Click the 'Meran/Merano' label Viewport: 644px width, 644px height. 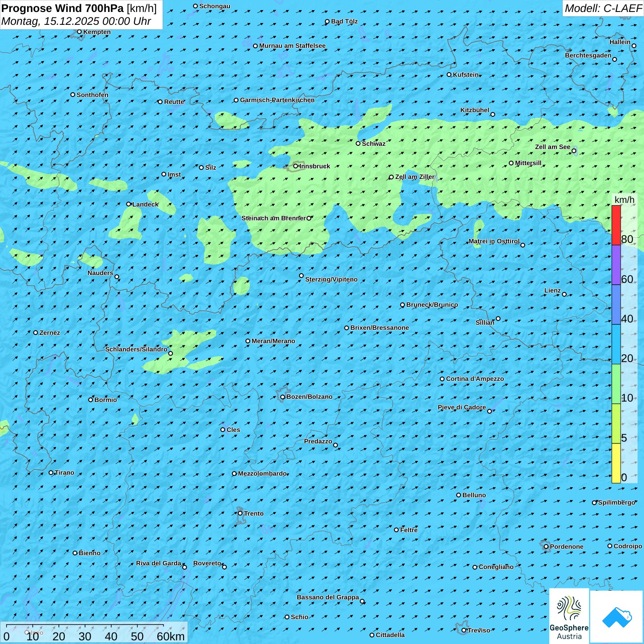click(x=273, y=341)
